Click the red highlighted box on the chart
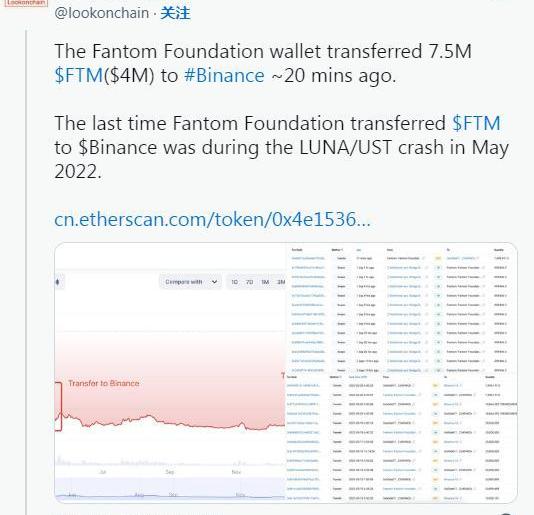The width and height of the screenshot is (534, 515). [x=58, y=406]
